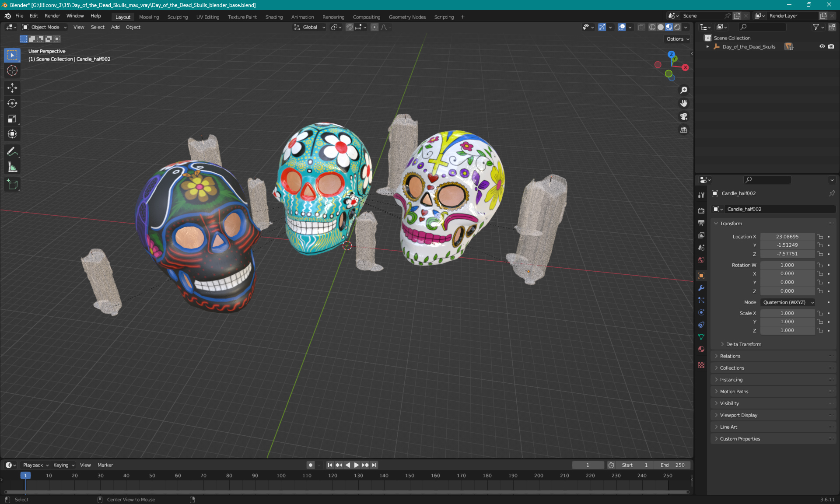This screenshot has height=504, width=840.
Task: Choose the Scale tool
Action: 12,119
